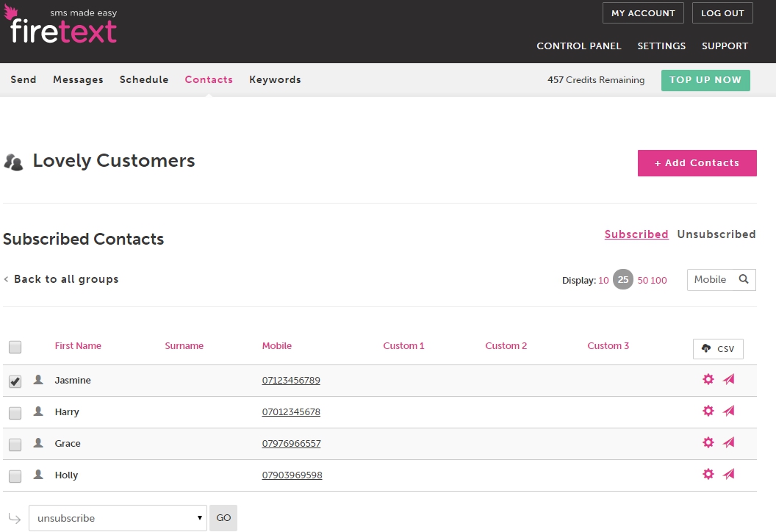Open Grace's number 07976966557
This screenshot has height=532, width=776.
[292, 443]
